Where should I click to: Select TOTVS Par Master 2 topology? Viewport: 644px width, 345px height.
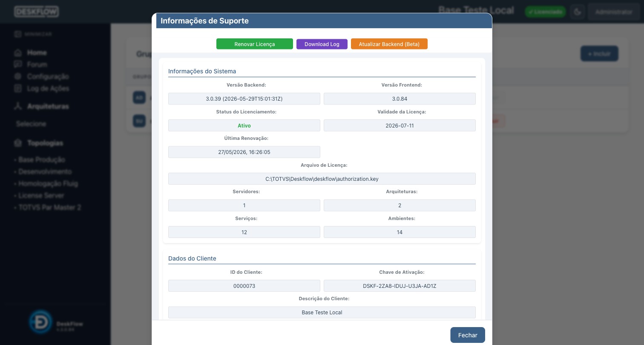tap(50, 207)
